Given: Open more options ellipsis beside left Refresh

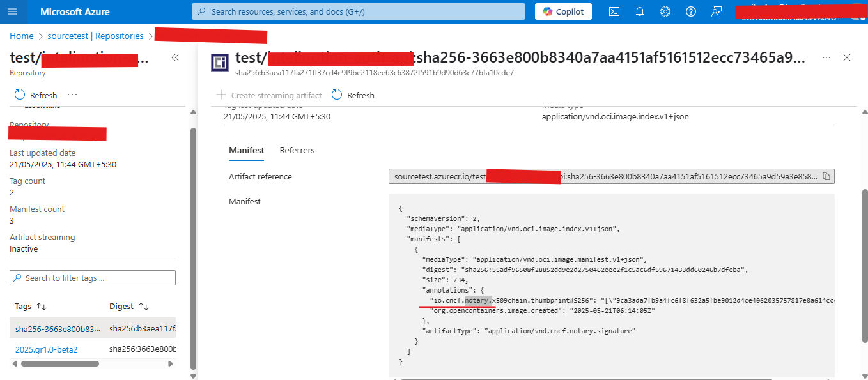Looking at the screenshot, I should point(72,95).
